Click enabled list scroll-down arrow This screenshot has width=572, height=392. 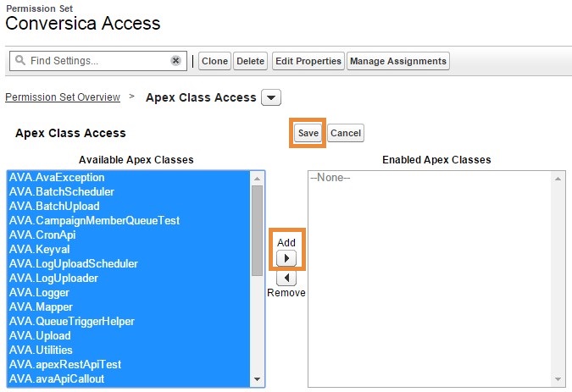[x=558, y=379]
